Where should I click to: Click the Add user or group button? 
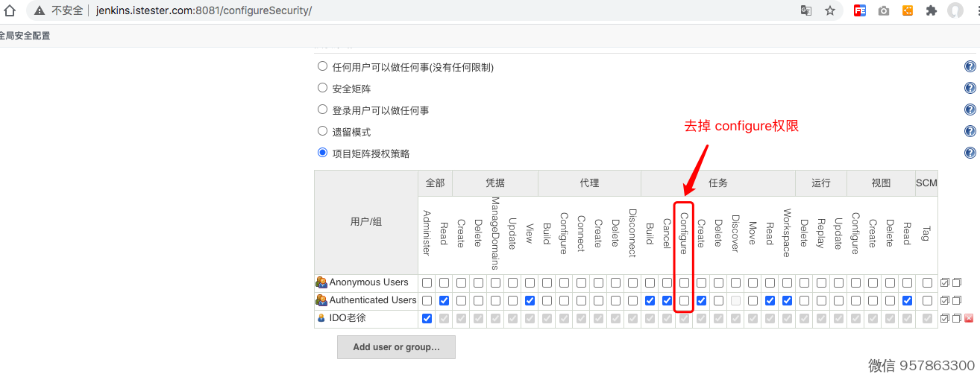396,347
